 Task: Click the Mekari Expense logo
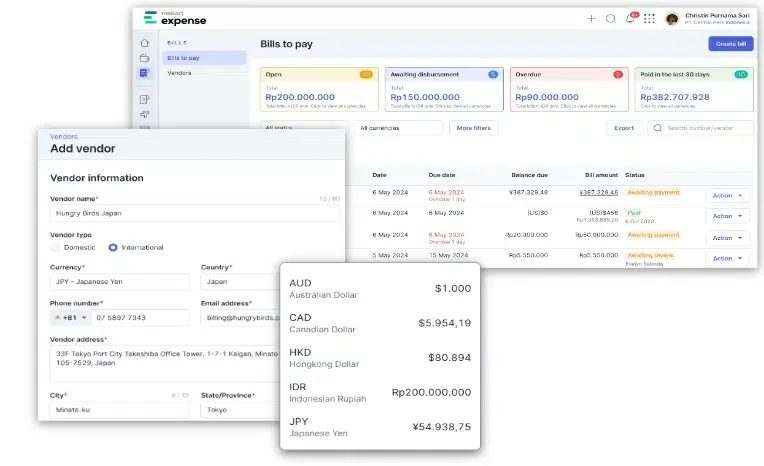click(175, 18)
